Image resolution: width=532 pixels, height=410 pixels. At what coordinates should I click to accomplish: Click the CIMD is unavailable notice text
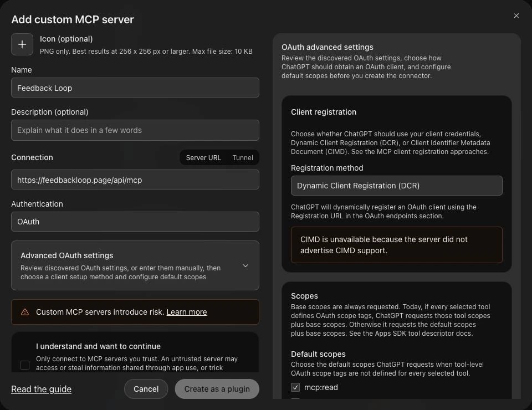tap(383, 245)
